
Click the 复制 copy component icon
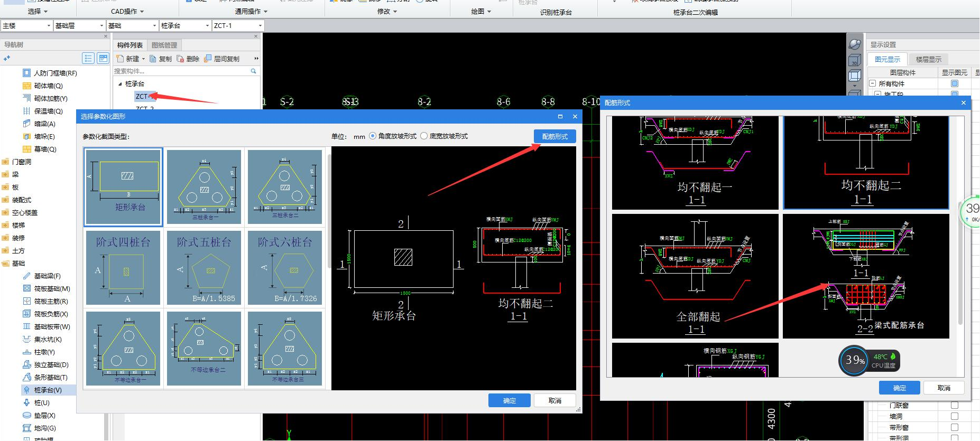(153, 59)
